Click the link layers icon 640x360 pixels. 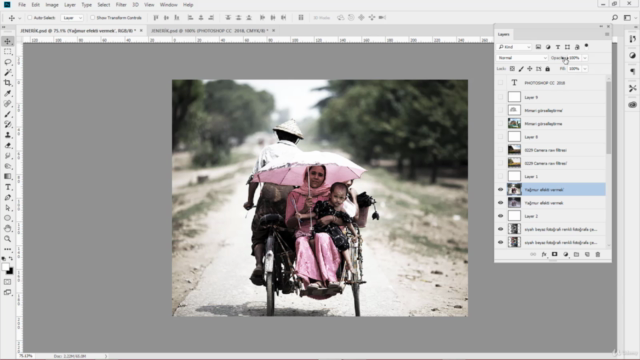click(x=533, y=254)
